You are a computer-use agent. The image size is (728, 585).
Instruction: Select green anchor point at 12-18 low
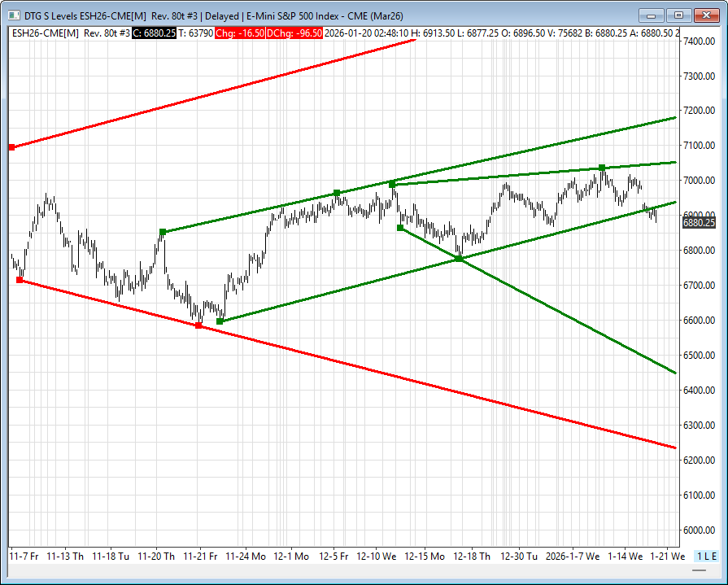coord(459,259)
